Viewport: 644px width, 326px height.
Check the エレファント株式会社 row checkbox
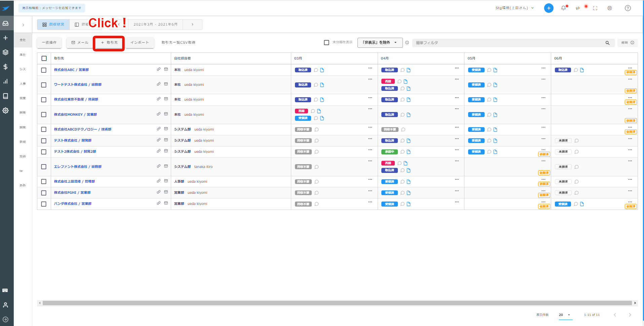coord(44,167)
